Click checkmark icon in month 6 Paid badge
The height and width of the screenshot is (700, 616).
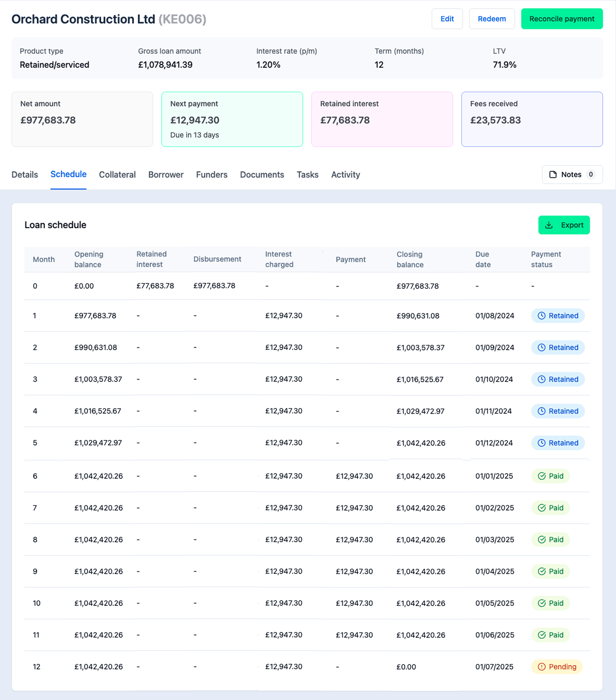542,476
